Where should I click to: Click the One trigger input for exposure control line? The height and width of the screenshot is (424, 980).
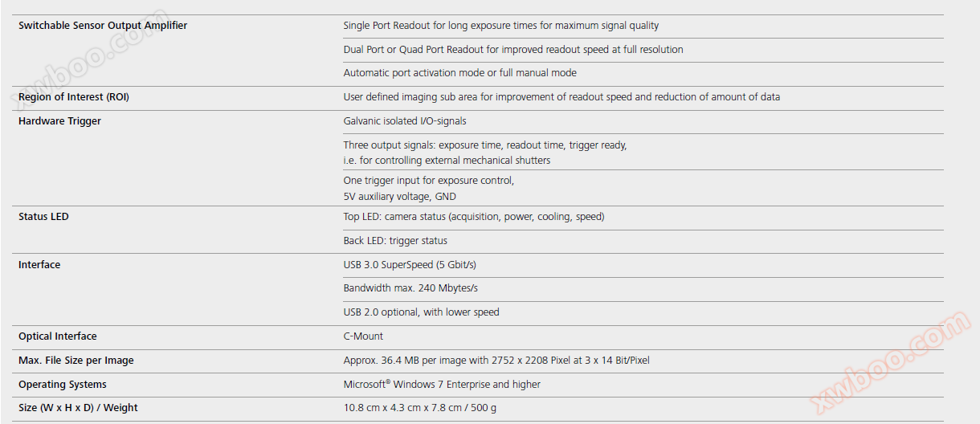[428, 181]
